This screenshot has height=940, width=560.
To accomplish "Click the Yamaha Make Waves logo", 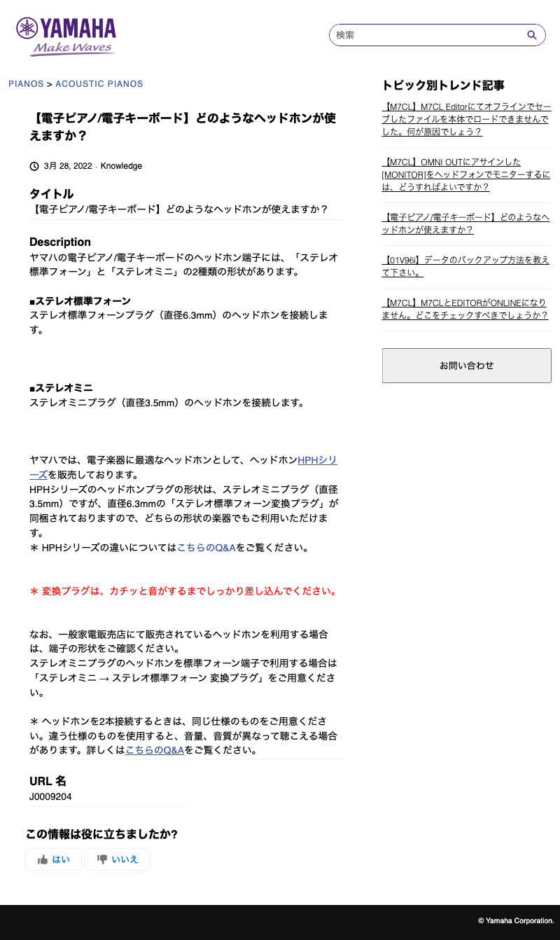I will (66, 36).
